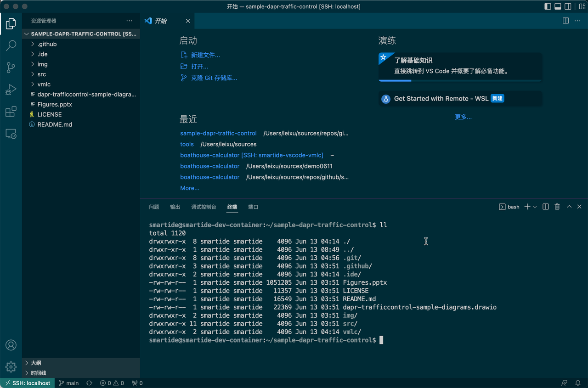The height and width of the screenshot is (388, 588).
Task: Click the SSH: localhost remote indicator
Action: coord(28,383)
